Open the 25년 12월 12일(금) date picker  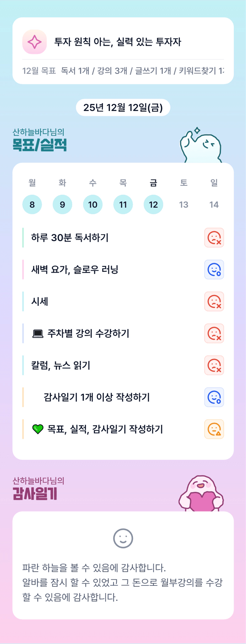pos(123,107)
